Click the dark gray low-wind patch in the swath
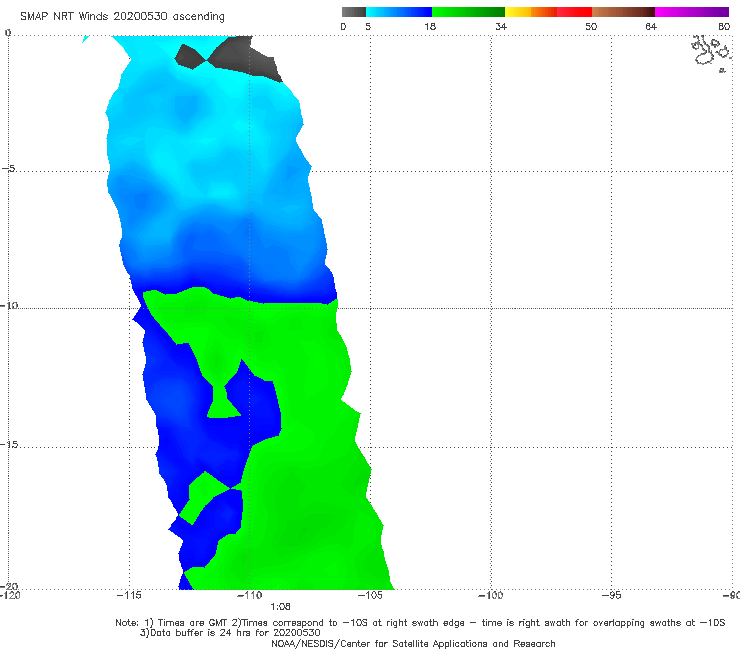Screen dimensions: 740x650 229,58
